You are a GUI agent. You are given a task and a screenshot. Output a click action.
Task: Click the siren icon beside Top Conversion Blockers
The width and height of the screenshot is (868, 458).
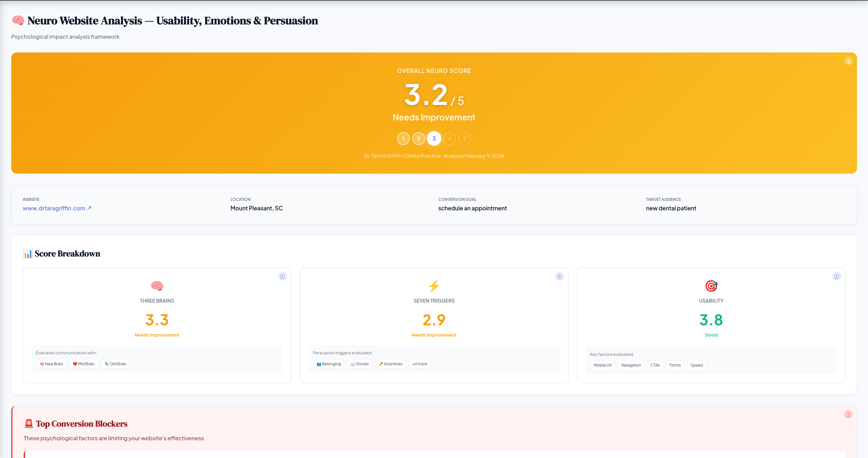point(29,423)
